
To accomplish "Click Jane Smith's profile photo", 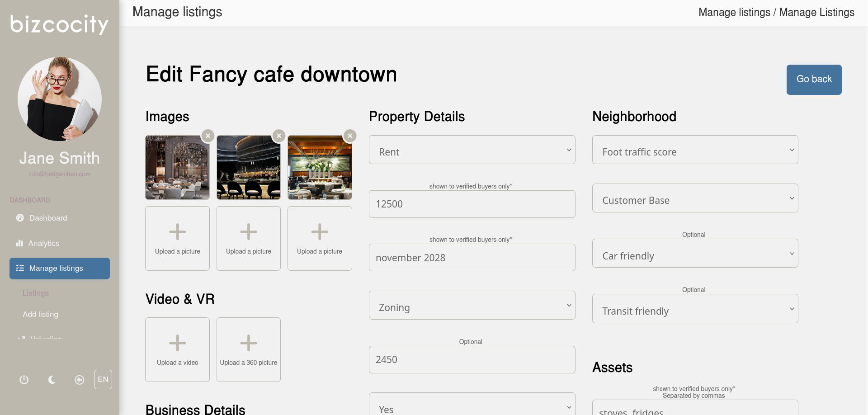I will 60,99.
